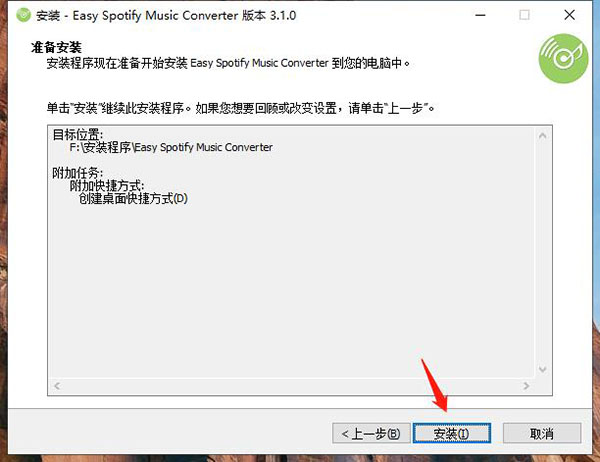Click the 附加快捷方式: line
This screenshot has height=462, width=600.
click(107, 186)
